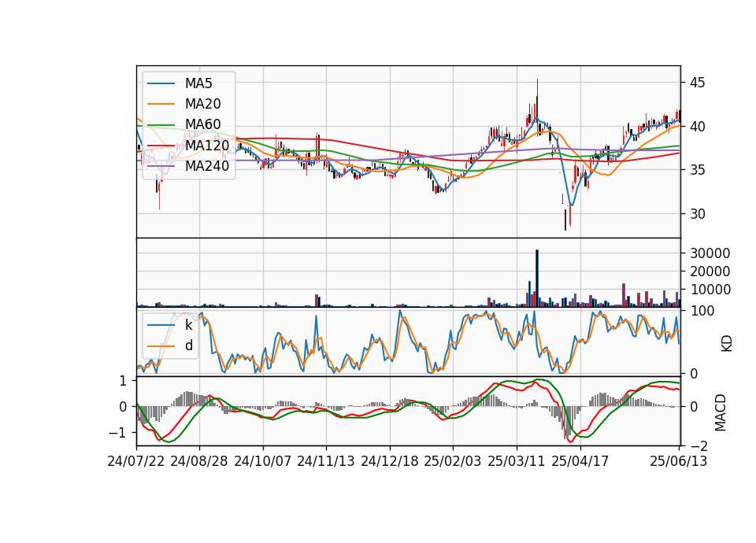Click the MACD left axis value 1
Screen dimensions: 756x543
coord(123,381)
